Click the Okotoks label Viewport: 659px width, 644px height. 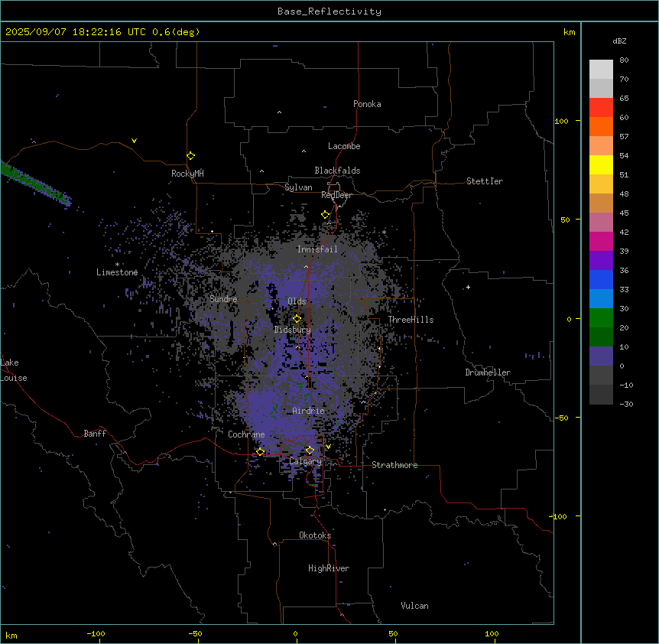[315, 535]
